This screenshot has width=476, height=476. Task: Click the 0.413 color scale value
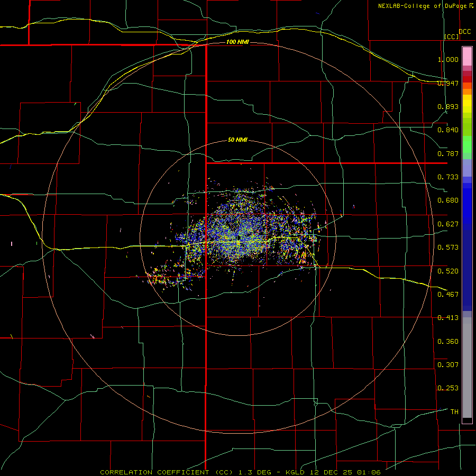pos(448,318)
